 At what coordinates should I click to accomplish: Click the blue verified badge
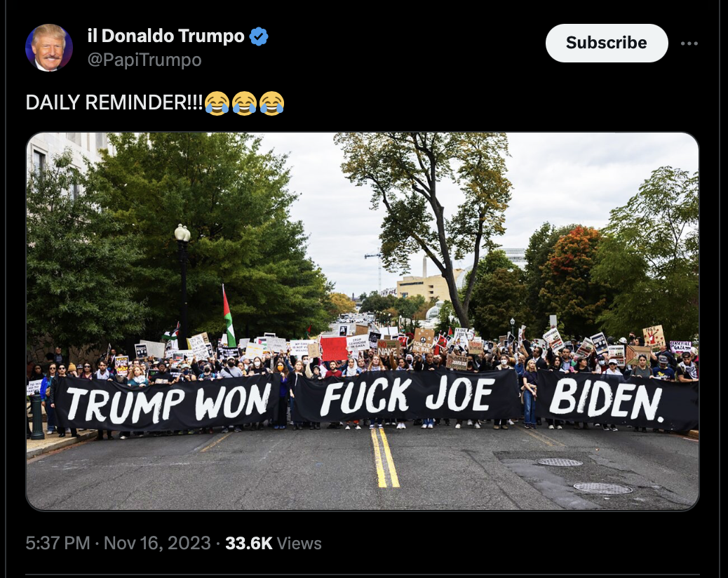[259, 36]
